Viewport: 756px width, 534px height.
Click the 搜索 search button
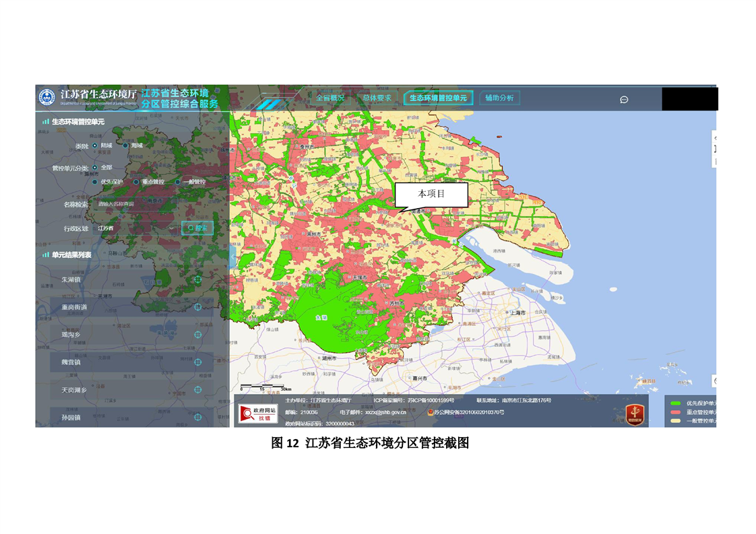click(x=197, y=228)
